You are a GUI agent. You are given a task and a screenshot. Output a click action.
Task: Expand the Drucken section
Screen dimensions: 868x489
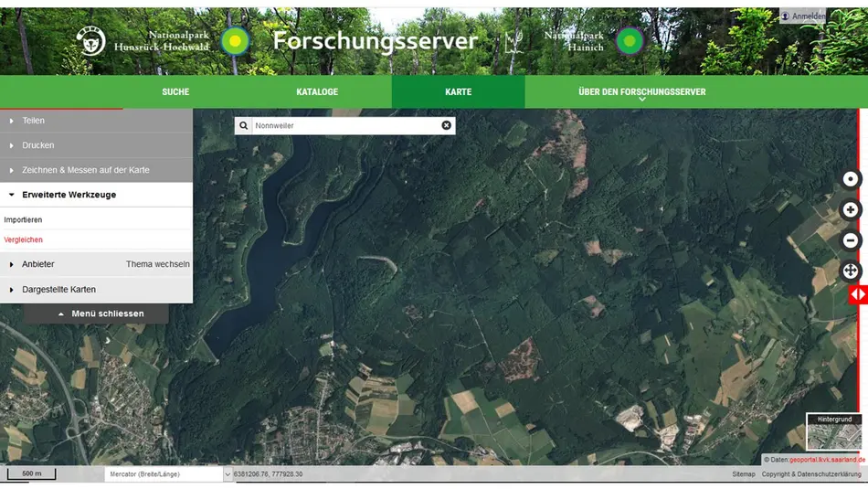96,145
